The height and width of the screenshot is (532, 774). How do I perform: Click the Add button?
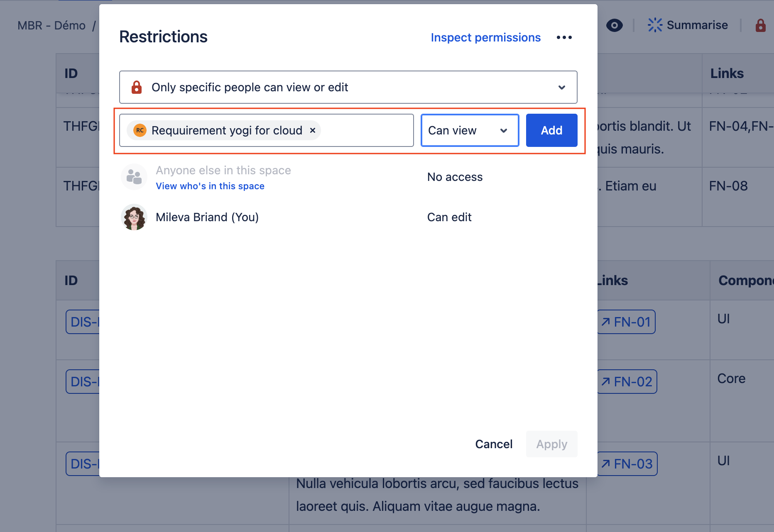pyautogui.click(x=551, y=130)
